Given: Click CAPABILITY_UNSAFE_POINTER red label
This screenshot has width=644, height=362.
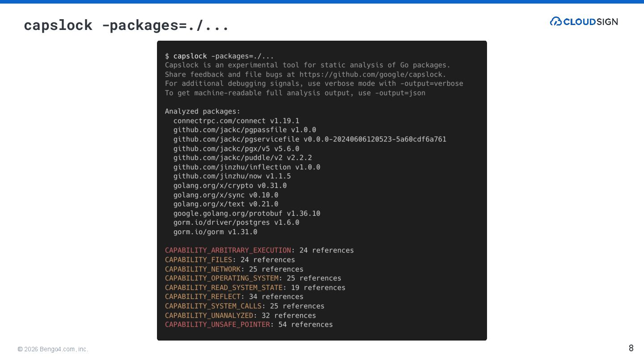Looking at the screenshot, I should (217, 324).
